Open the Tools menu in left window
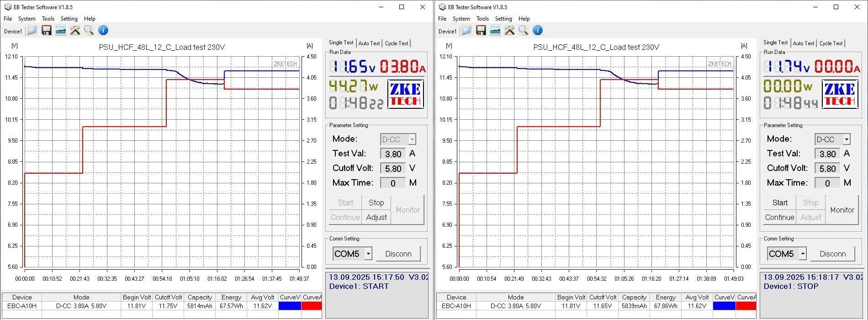Screen dimensions: 868x320 click(48, 19)
